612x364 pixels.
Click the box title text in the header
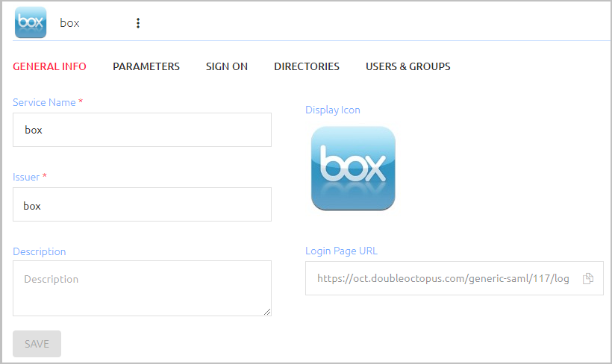coord(69,23)
